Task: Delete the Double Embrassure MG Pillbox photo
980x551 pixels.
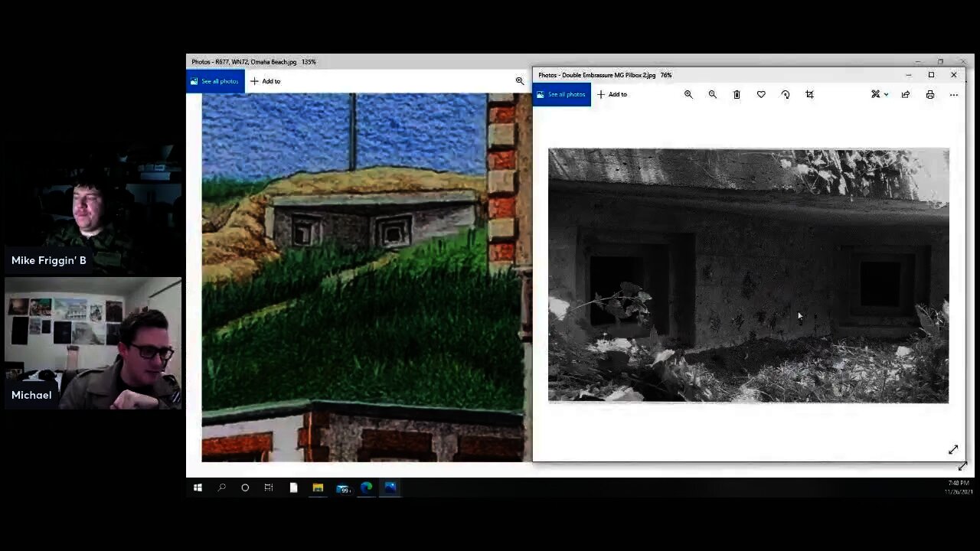Action: tap(737, 94)
